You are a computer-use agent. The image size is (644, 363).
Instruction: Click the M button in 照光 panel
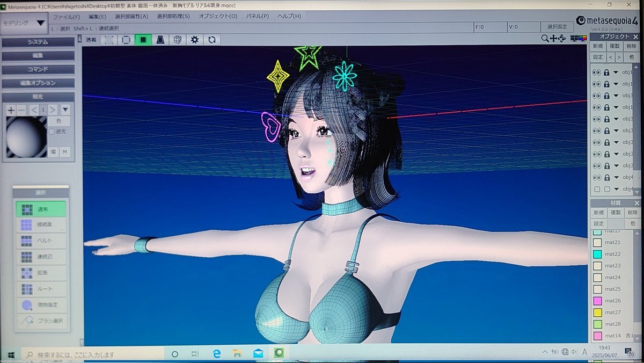65,153
